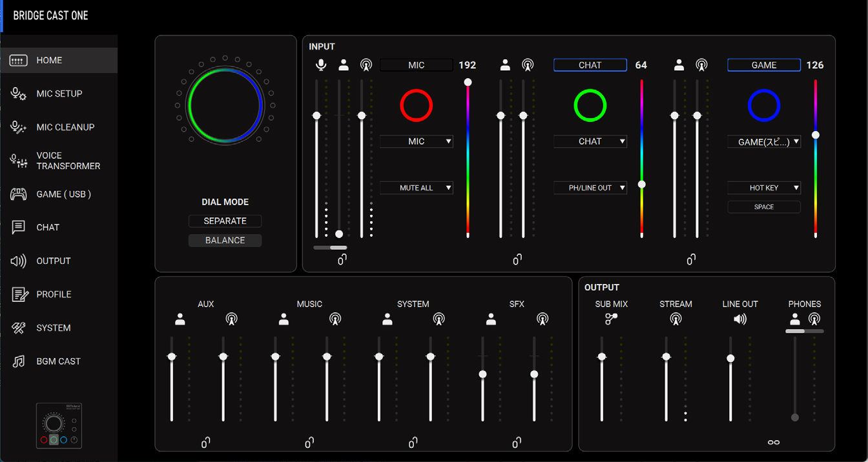
Task: Click the SUB MIX routing icon
Action: (x=611, y=319)
